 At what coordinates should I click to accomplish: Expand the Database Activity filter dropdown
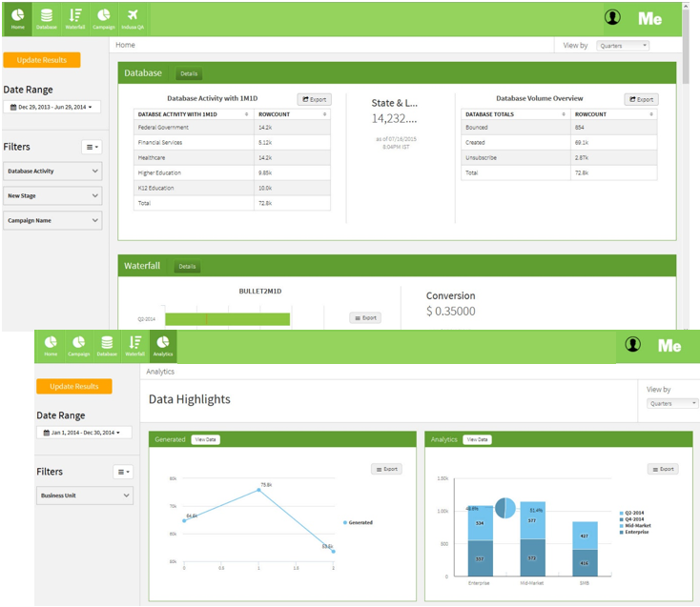(52, 172)
